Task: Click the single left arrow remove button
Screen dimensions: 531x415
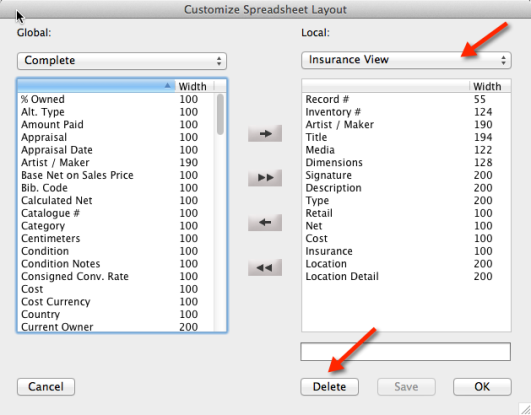Action: tap(265, 222)
